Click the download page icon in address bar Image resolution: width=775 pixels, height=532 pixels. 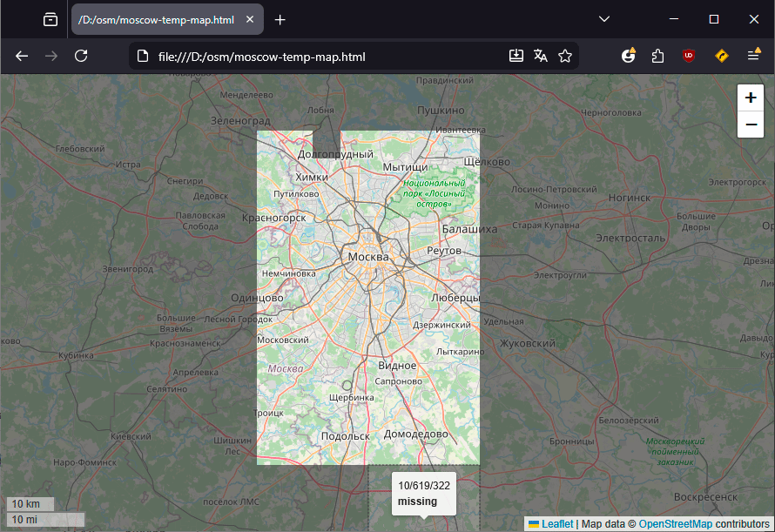[x=516, y=55]
